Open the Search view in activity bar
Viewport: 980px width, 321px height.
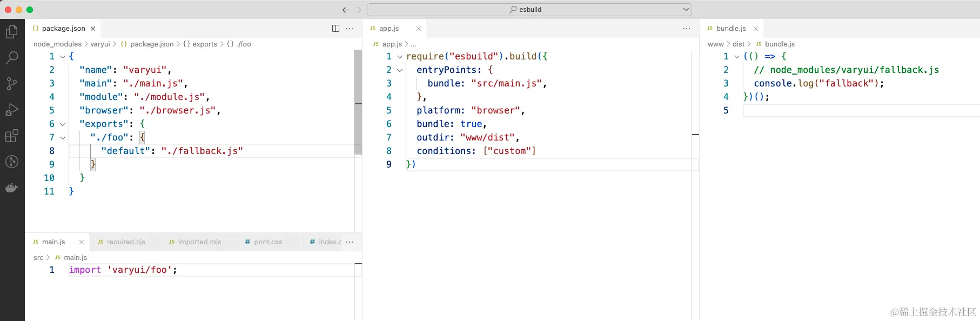[12, 57]
